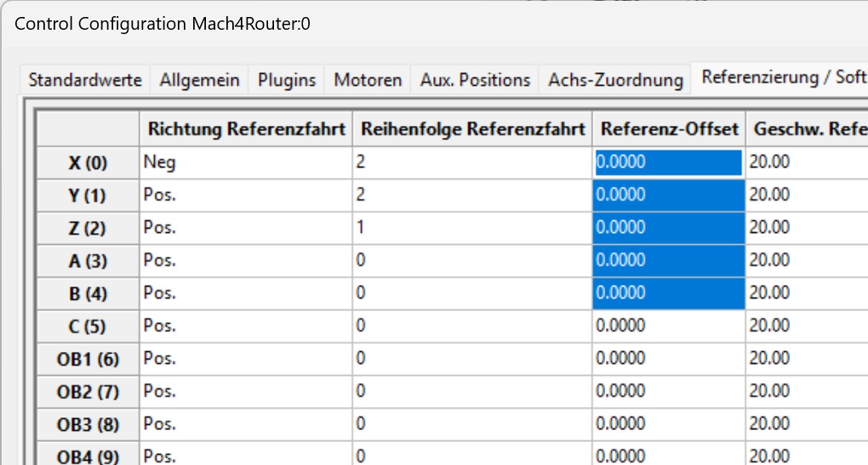
Task: Click the X (0) row header
Action: [87, 163]
